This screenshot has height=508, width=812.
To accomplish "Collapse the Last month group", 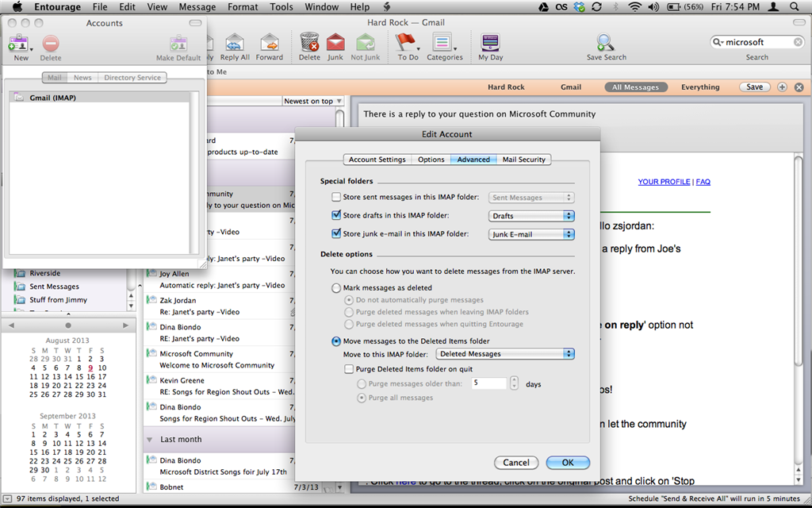I will (150, 440).
